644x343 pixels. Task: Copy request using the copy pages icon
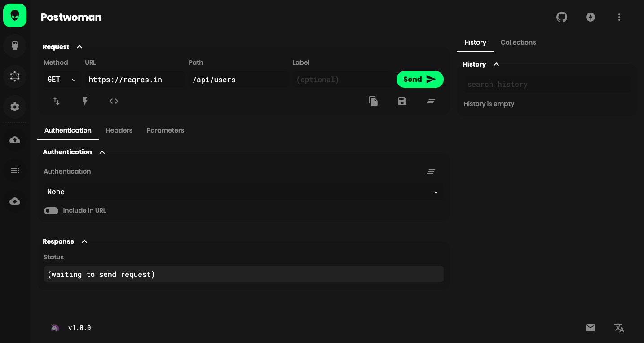[374, 101]
